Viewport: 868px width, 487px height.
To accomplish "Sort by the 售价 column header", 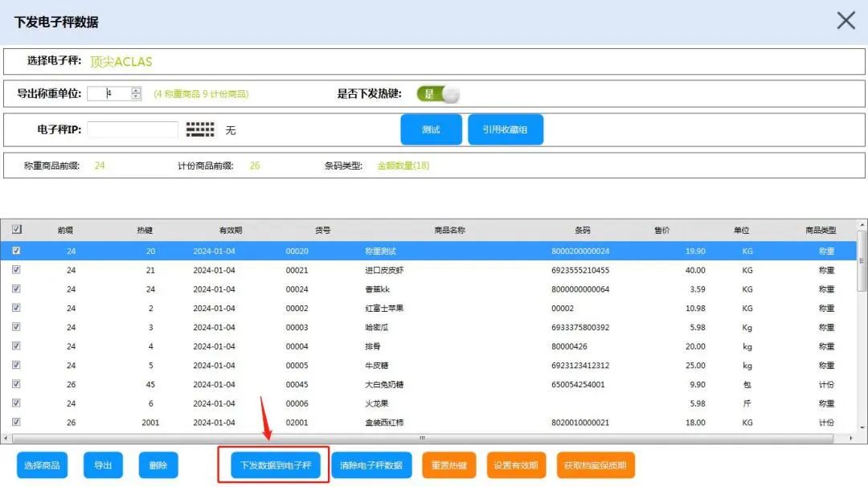I will click(661, 230).
